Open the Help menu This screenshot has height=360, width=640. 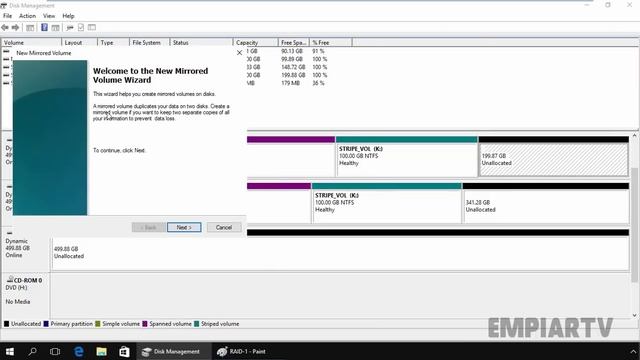coord(68,16)
